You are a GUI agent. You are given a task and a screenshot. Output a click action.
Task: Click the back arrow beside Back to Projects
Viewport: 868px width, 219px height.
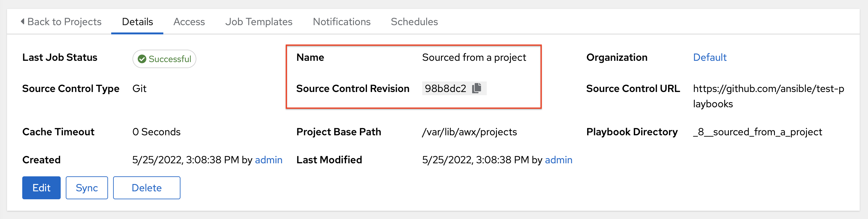point(22,21)
